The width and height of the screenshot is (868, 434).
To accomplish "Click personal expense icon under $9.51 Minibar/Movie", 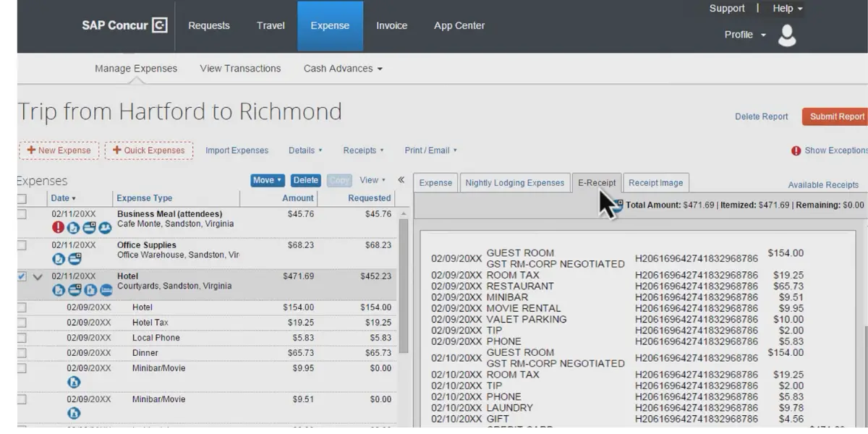I will click(73, 413).
